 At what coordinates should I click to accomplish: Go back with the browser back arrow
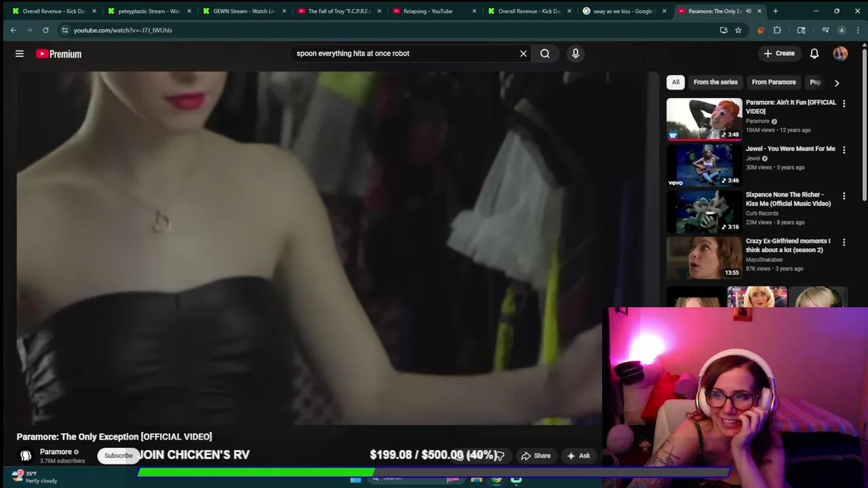point(13,30)
